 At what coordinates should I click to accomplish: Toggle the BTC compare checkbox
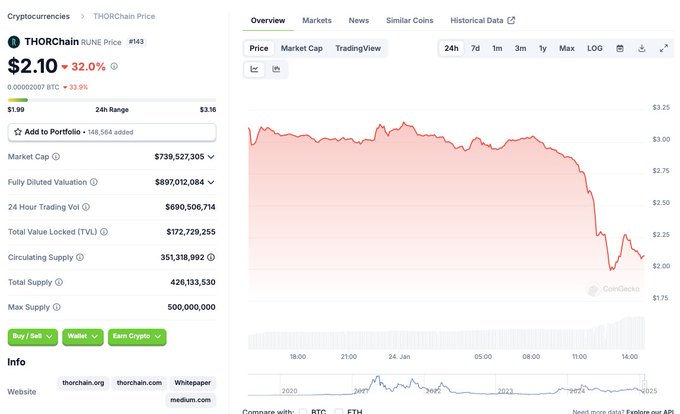[303, 411]
